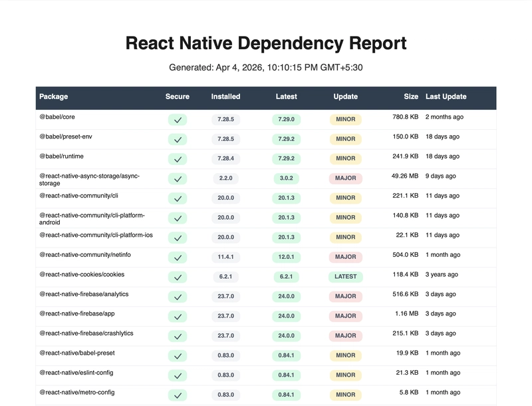Screen dimensions: 532x406
Task: Sort by Last Update column header
Action: click(x=446, y=97)
